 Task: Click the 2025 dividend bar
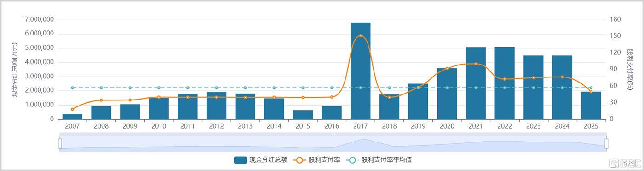click(591, 106)
